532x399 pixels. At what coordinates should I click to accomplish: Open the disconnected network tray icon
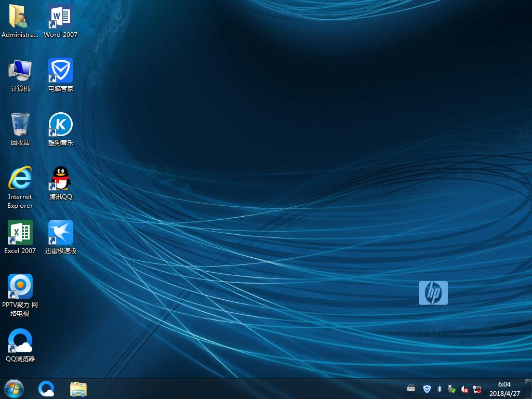477,389
